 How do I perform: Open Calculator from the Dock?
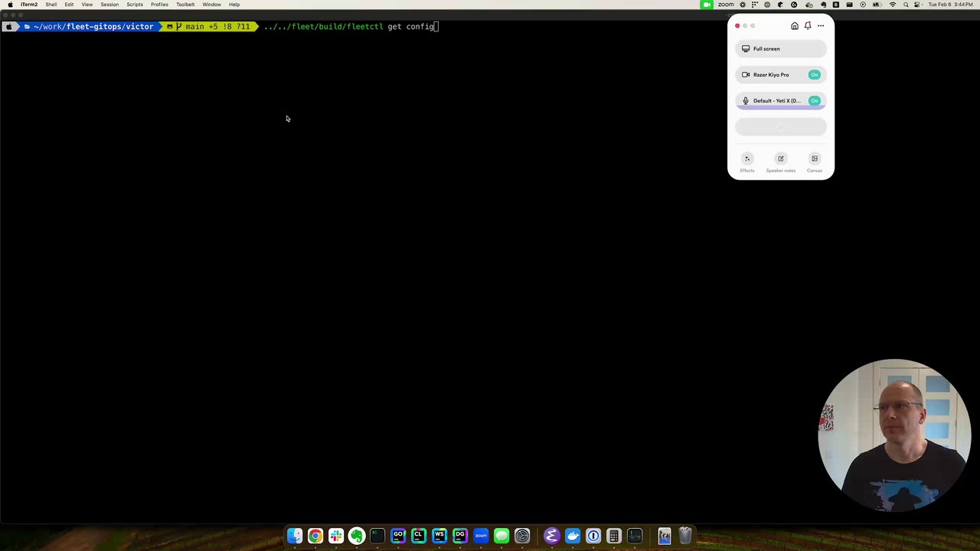614,536
